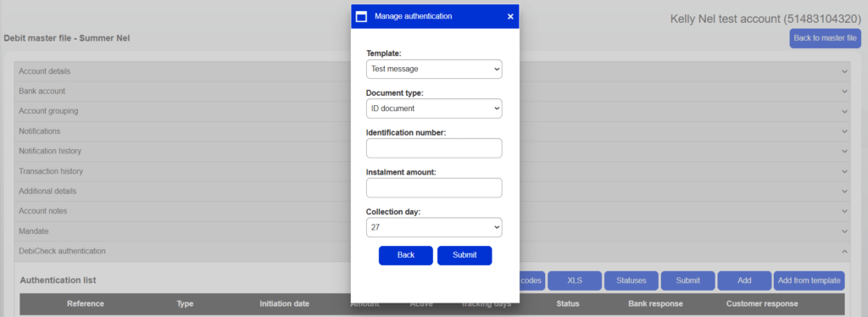Click the XLS export button

point(575,281)
